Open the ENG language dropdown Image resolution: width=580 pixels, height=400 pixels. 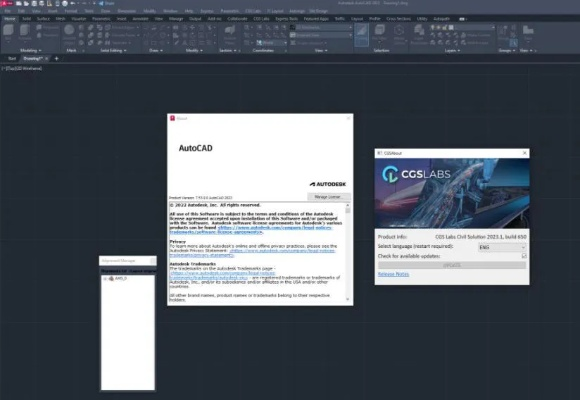pos(502,247)
